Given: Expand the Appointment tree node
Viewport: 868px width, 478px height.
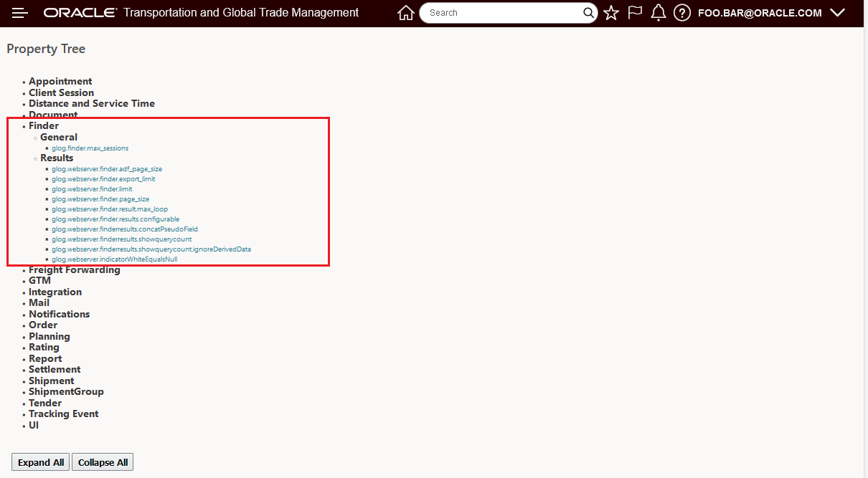Looking at the screenshot, I should coord(60,82).
